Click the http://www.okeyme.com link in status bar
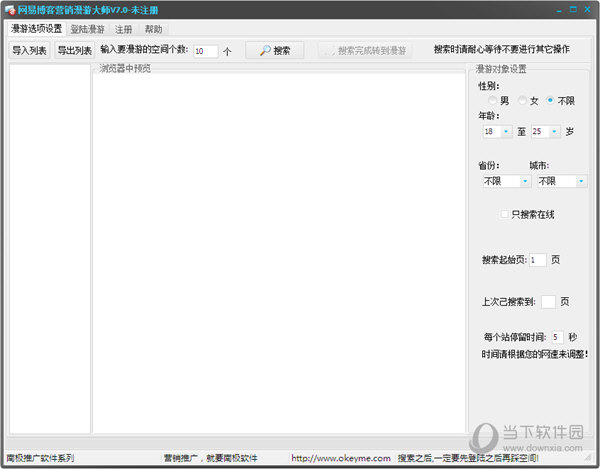The height and width of the screenshot is (469, 600). 341,458
